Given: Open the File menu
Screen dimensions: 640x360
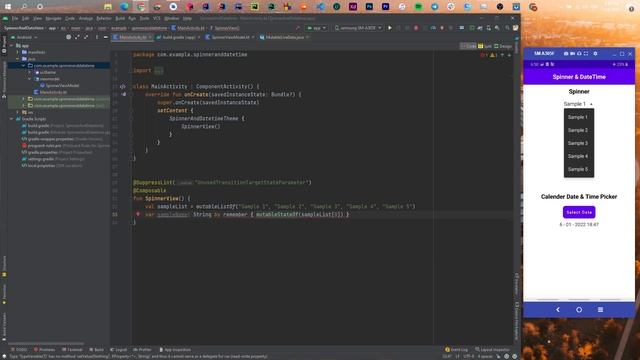Looking at the screenshot, I should pyautogui.click(x=15, y=18).
